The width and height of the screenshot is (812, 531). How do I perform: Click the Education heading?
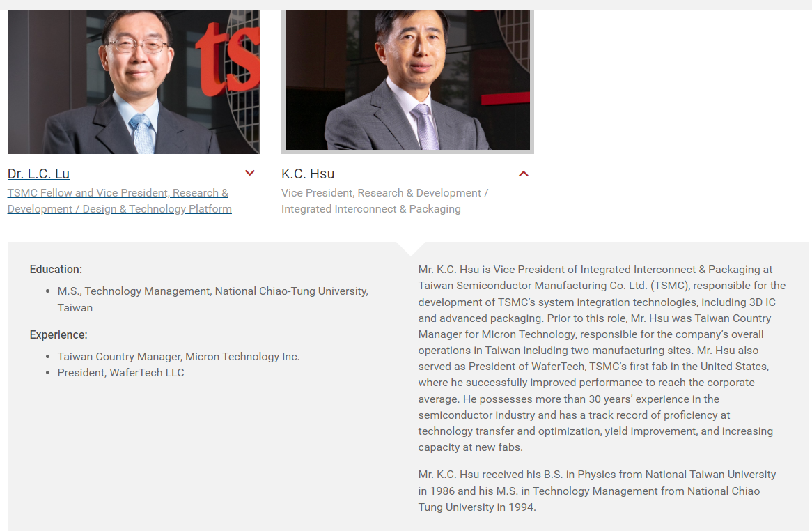pos(56,269)
